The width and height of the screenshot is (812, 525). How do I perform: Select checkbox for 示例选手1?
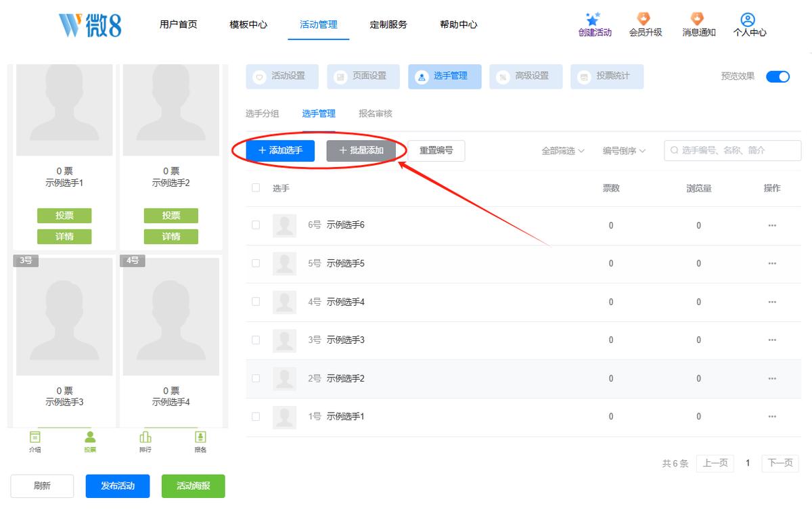coord(256,417)
